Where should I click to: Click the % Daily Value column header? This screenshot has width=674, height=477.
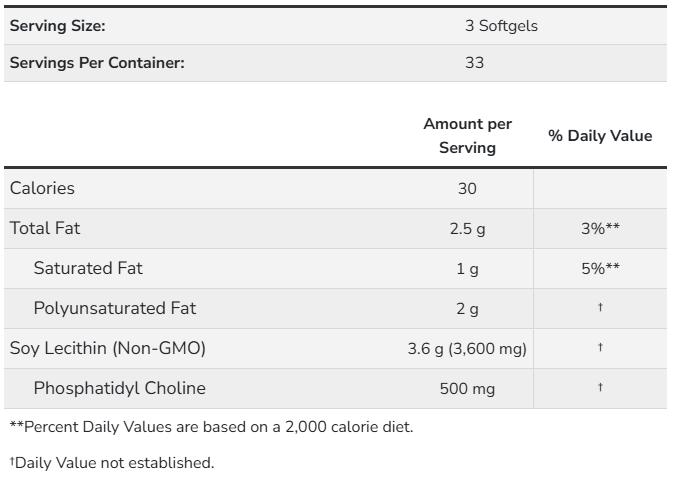click(600, 136)
